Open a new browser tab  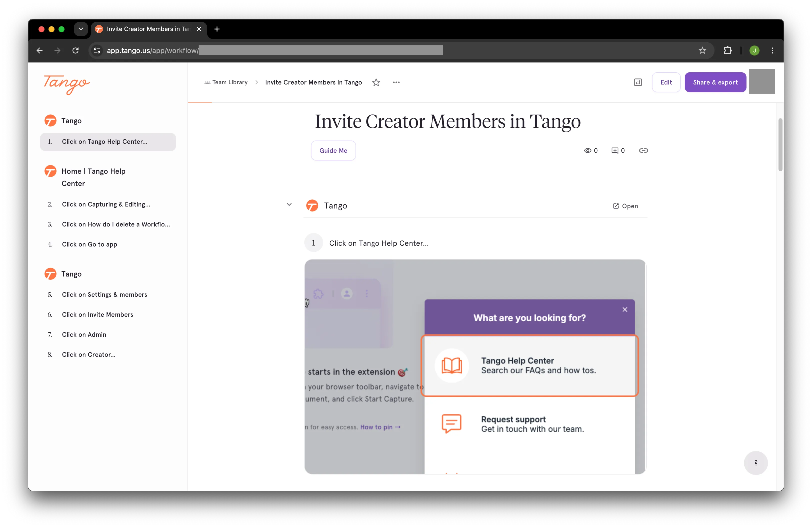(x=217, y=29)
